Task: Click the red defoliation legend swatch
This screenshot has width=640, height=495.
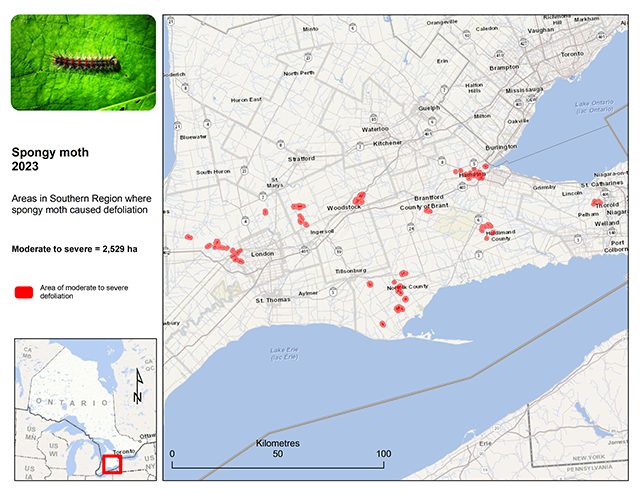Action: coord(24,292)
